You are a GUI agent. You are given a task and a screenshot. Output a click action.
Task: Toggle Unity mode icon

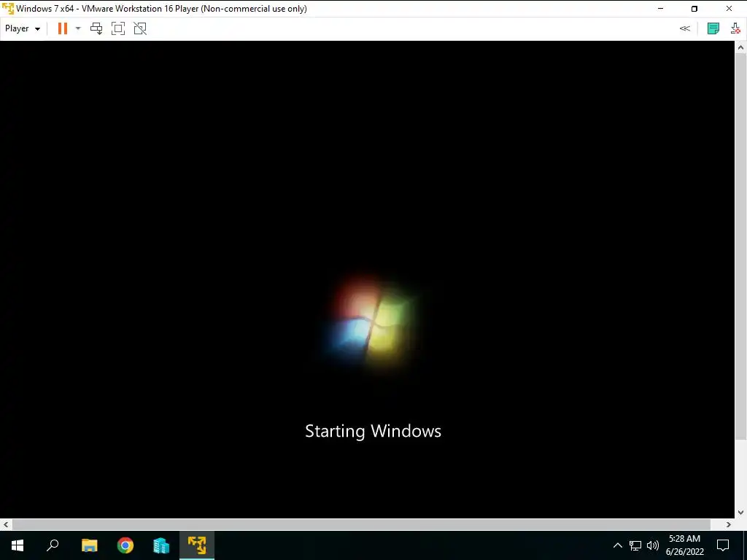(140, 28)
